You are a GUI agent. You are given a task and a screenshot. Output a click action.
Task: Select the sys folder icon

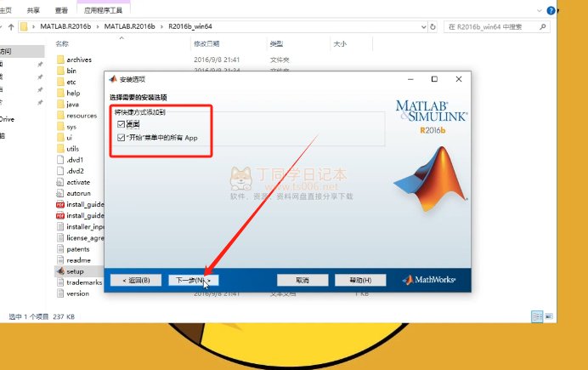coord(60,127)
